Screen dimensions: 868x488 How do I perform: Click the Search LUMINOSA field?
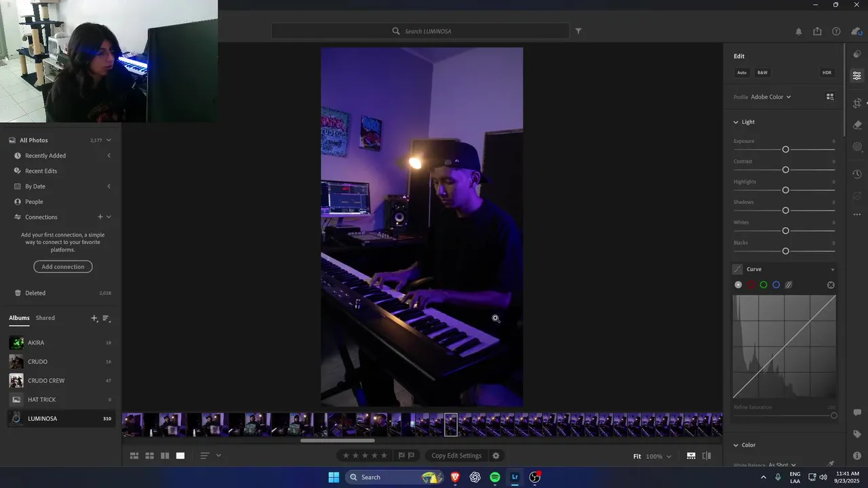420,31
